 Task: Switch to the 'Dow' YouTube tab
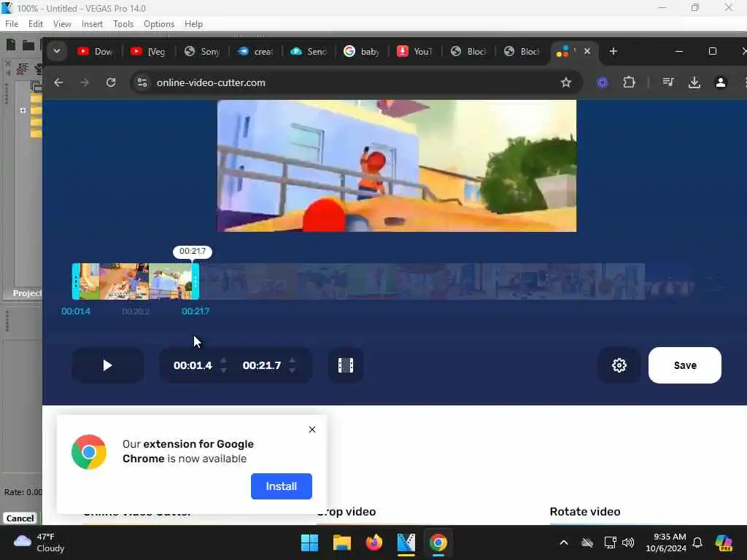[x=95, y=52]
